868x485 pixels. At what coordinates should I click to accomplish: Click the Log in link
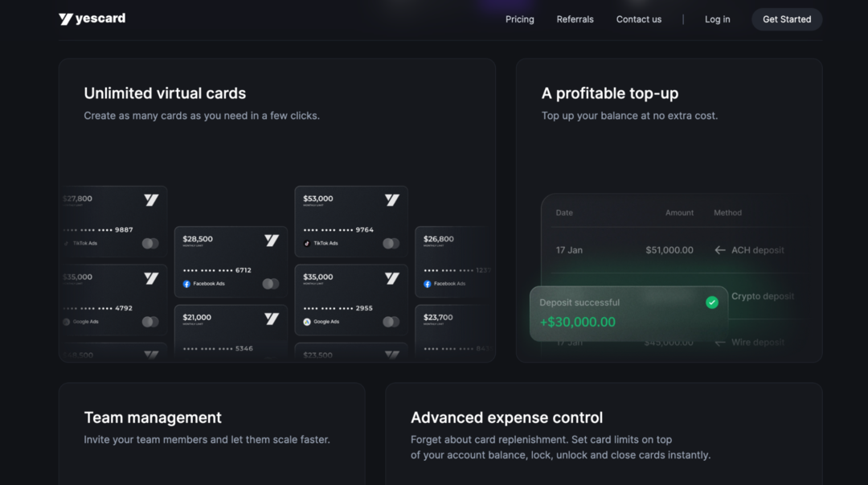coord(717,19)
